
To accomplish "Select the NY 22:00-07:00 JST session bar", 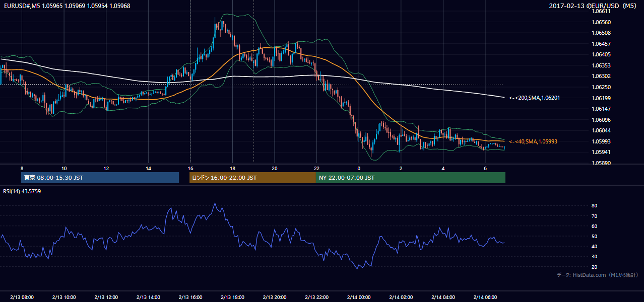I will coord(410,178).
